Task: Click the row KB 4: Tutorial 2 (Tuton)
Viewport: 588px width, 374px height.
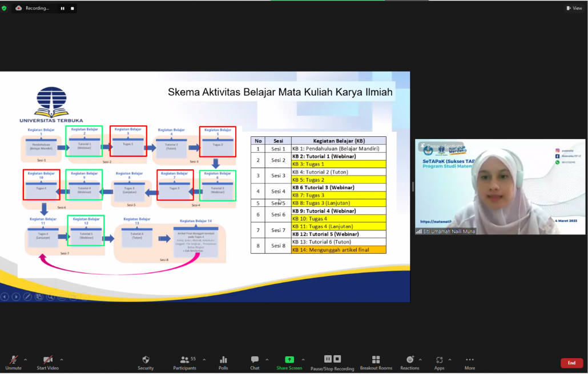Action: [x=339, y=172]
